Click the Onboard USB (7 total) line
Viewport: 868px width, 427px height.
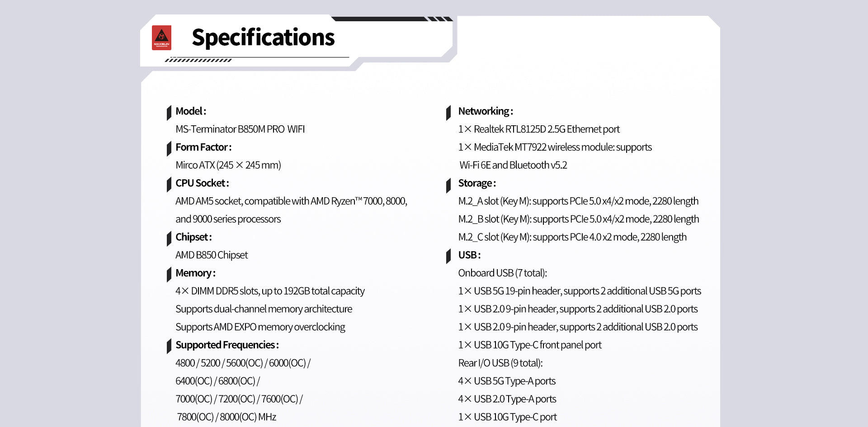pos(502,273)
